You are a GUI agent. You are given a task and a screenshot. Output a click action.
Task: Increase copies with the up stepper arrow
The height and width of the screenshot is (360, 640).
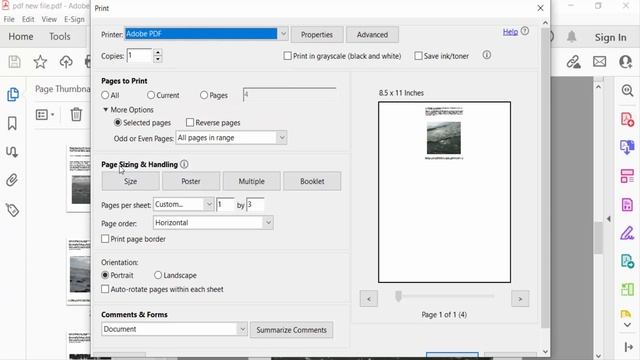158,52
